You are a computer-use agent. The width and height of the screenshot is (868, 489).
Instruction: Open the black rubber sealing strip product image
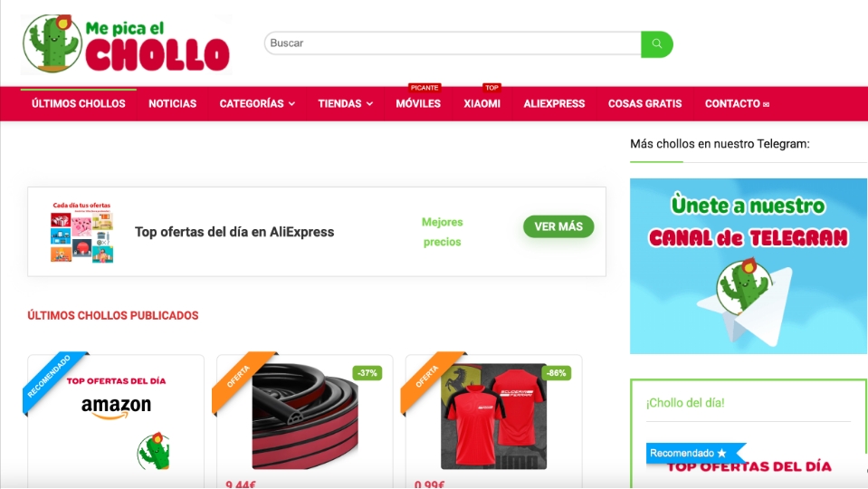[x=305, y=416]
